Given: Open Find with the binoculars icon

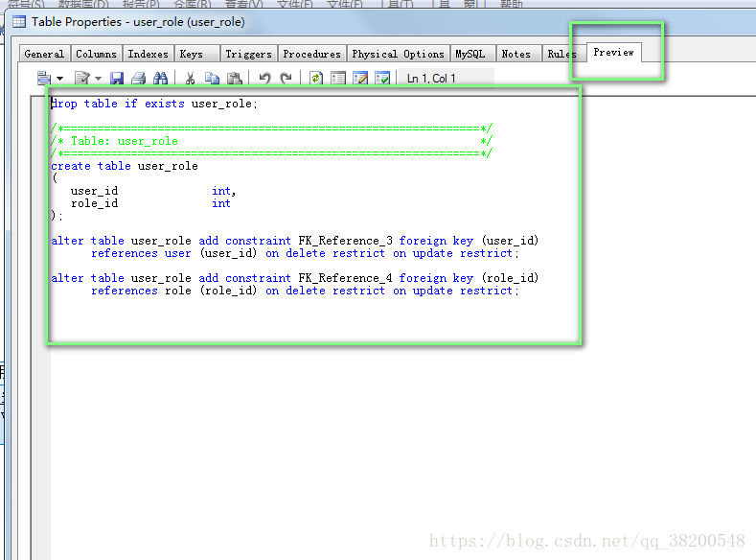Looking at the screenshot, I should [x=161, y=78].
